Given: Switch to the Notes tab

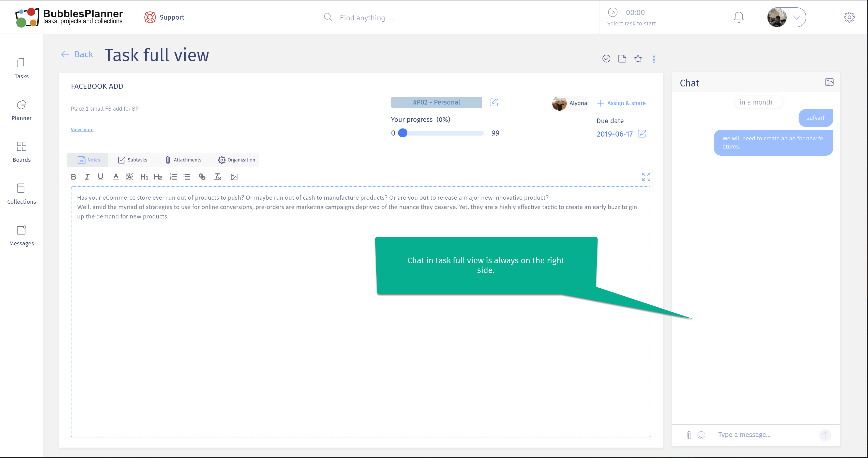Looking at the screenshot, I should [88, 160].
